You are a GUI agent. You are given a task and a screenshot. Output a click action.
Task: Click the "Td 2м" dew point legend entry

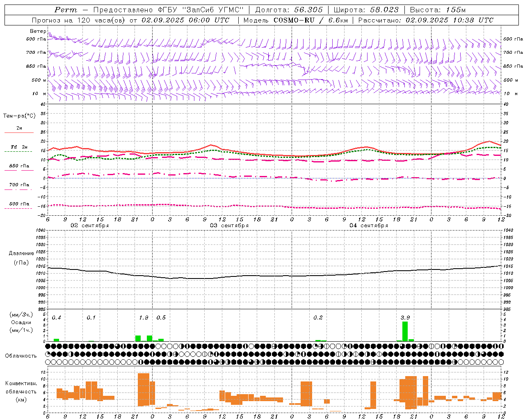tap(19, 147)
